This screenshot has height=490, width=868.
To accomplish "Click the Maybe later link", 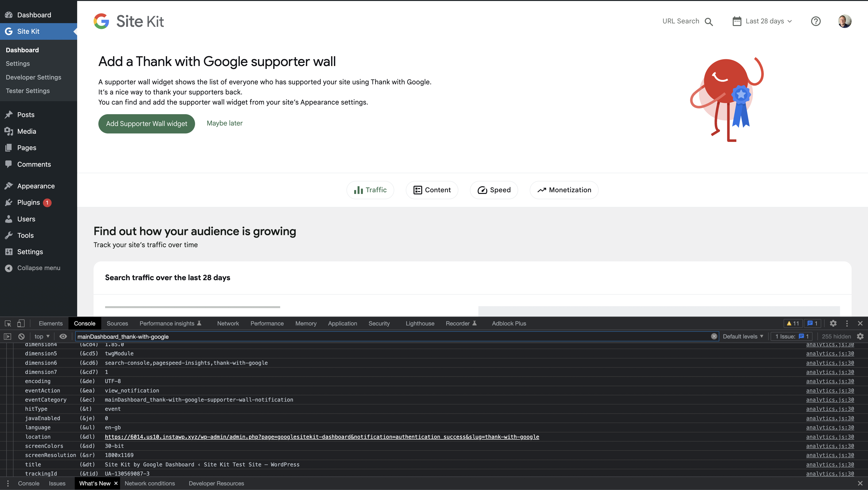I will [x=224, y=123].
